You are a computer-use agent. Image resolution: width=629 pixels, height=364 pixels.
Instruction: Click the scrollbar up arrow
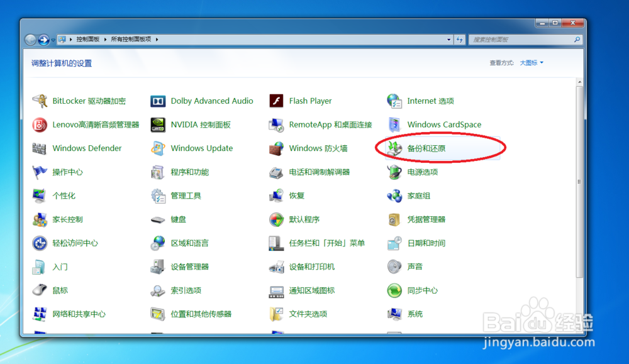[580, 82]
